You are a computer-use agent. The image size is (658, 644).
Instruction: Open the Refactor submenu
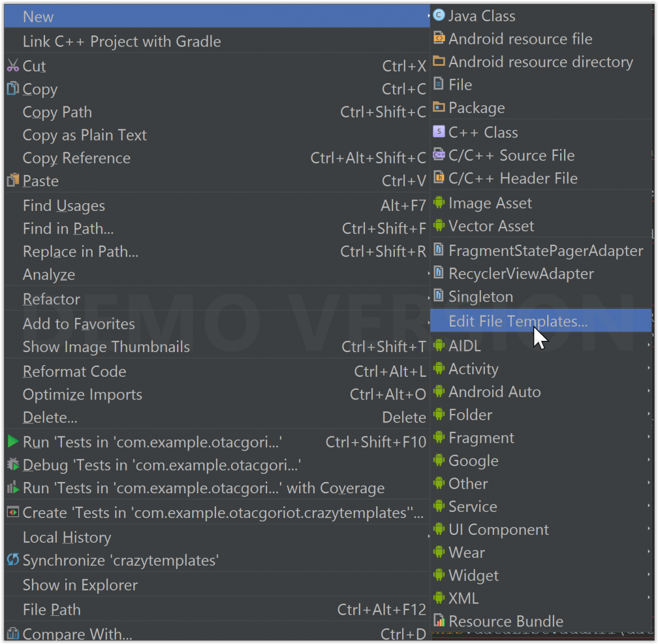[217, 299]
